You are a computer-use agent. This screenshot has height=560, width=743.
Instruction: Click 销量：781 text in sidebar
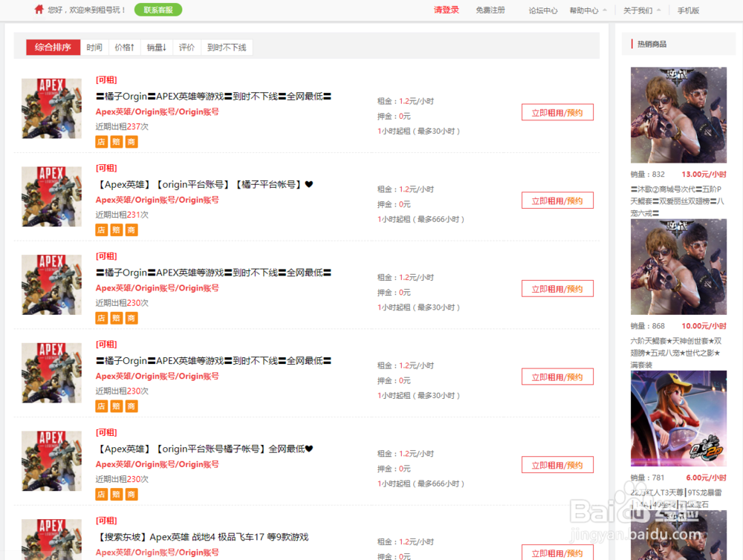[648, 478]
